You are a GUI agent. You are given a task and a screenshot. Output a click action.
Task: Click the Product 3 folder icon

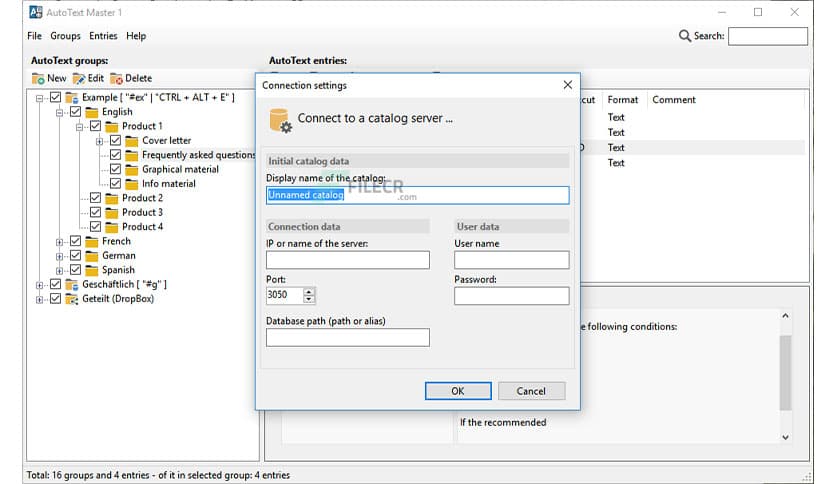pos(111,213)
